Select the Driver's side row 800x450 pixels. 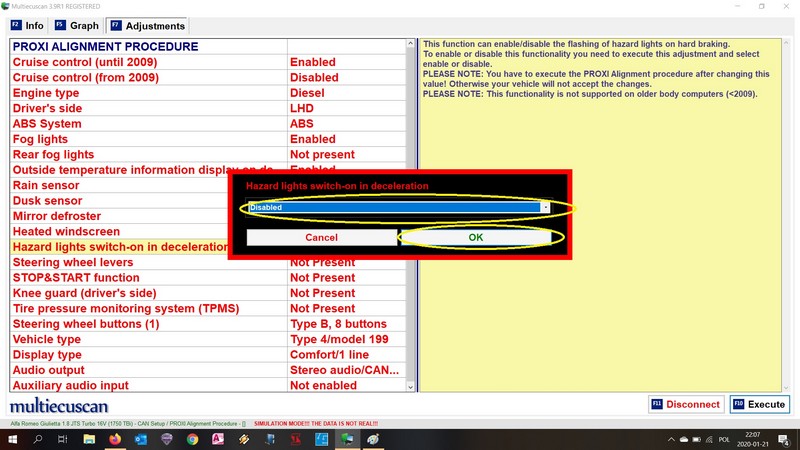(208, 108)
